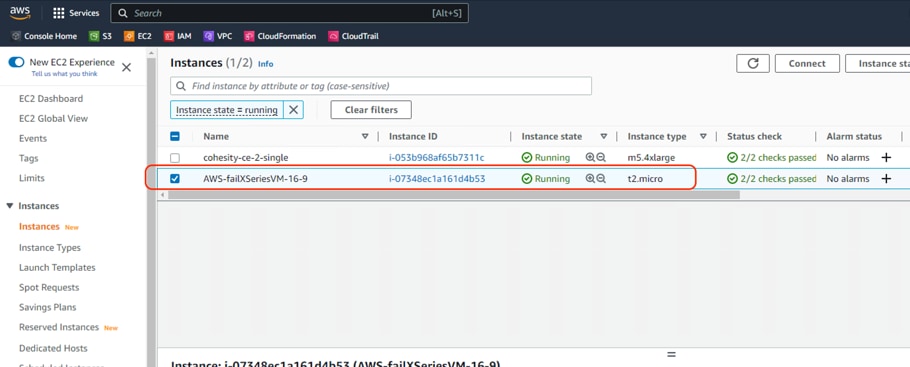Open instance ID i-053b968af65b7311c

[436, 157]
